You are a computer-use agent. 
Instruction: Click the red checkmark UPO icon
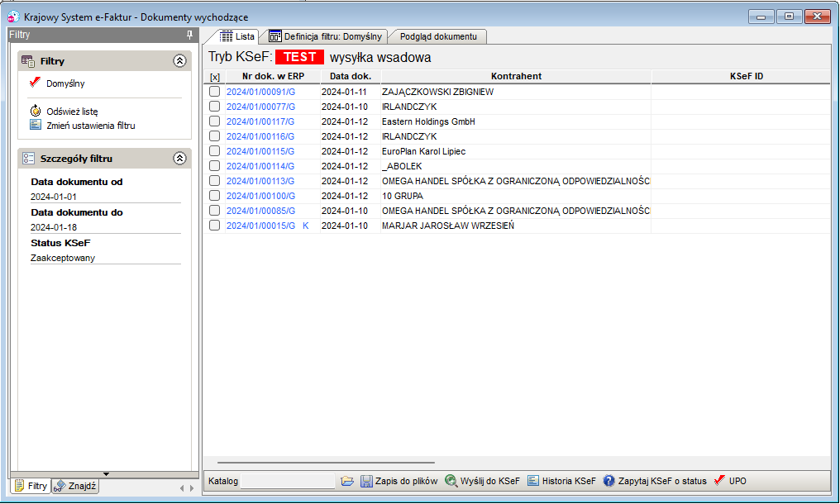point(719,480)
